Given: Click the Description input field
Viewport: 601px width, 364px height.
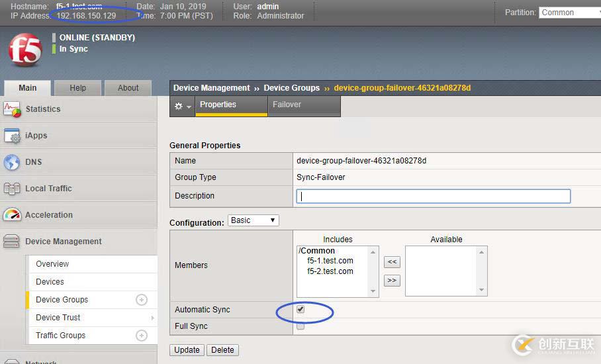Looking at the screenshot, I should (433, 196).
